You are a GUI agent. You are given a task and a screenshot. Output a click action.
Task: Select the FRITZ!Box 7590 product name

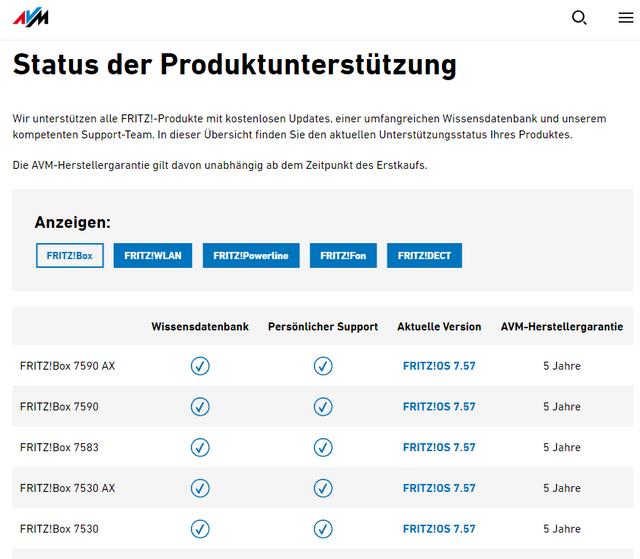[59, 406]
